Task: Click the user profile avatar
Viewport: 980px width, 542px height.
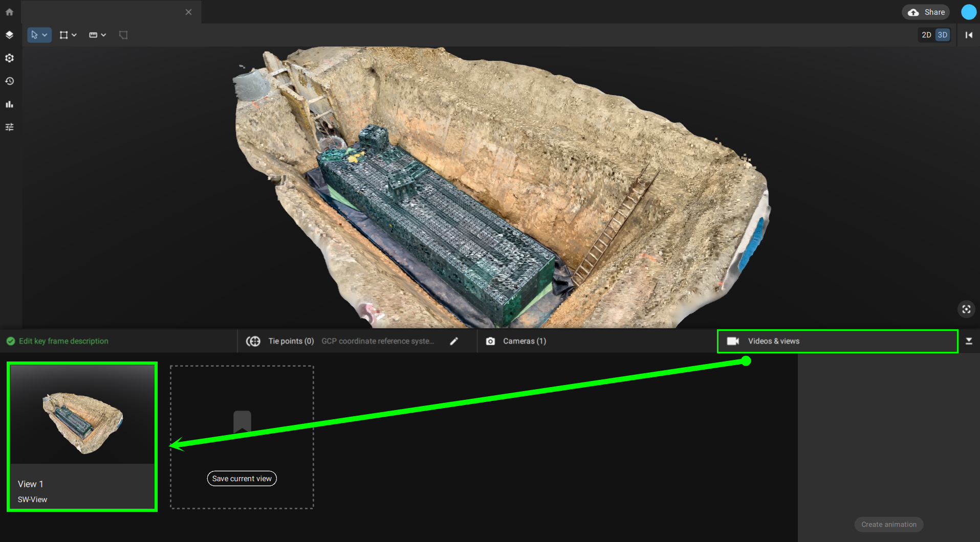Action: click(968, 12)
